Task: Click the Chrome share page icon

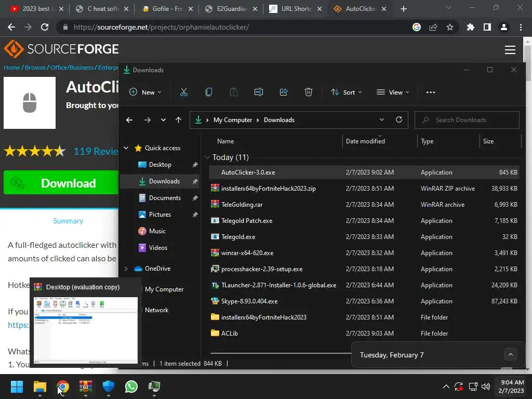Action: (x=433, y=27)
